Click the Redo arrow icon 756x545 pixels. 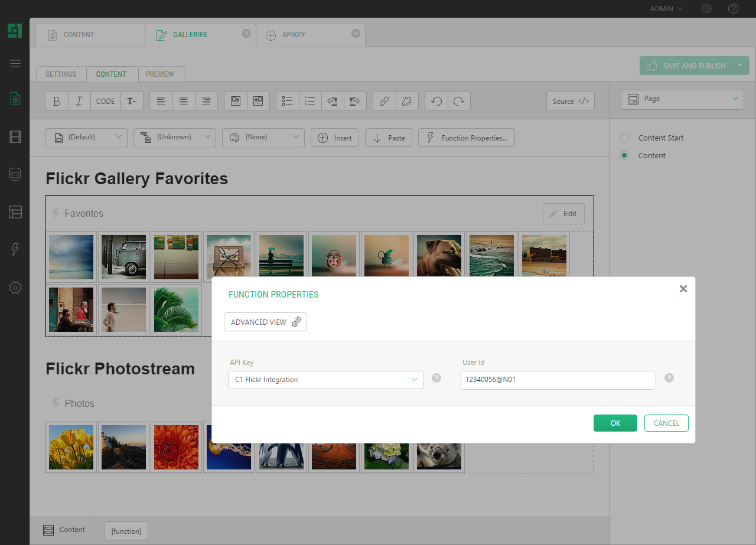click(x=459, y=101)
